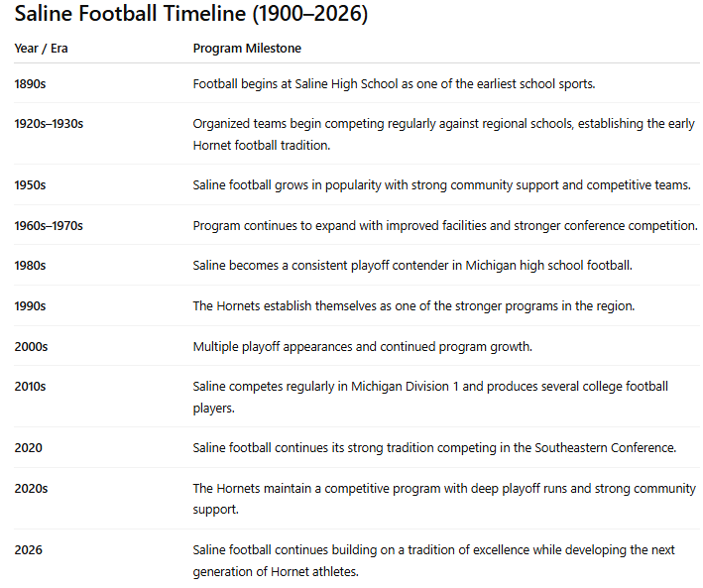Click the 2020s era cell
703x588 pixels.
[31, 488]
